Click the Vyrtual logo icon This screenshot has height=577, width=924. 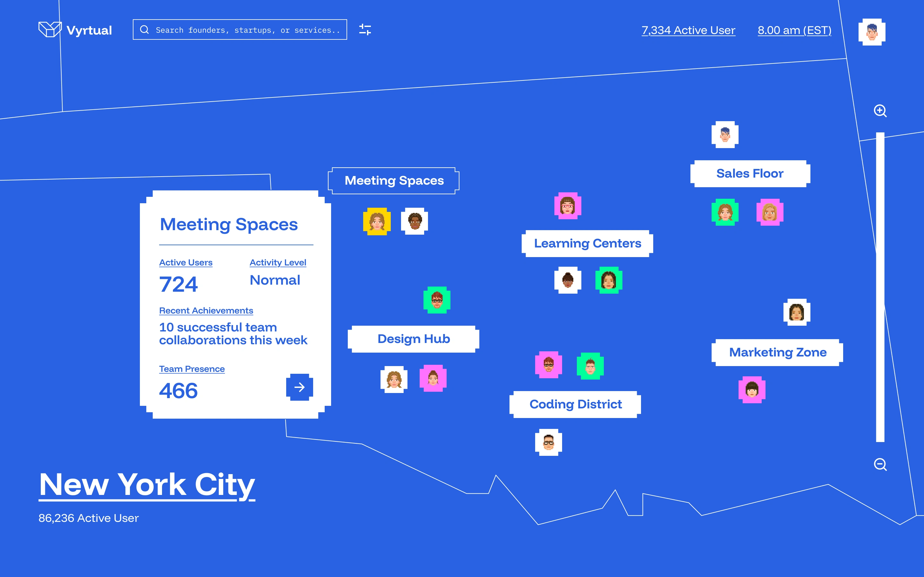point(50,29)
